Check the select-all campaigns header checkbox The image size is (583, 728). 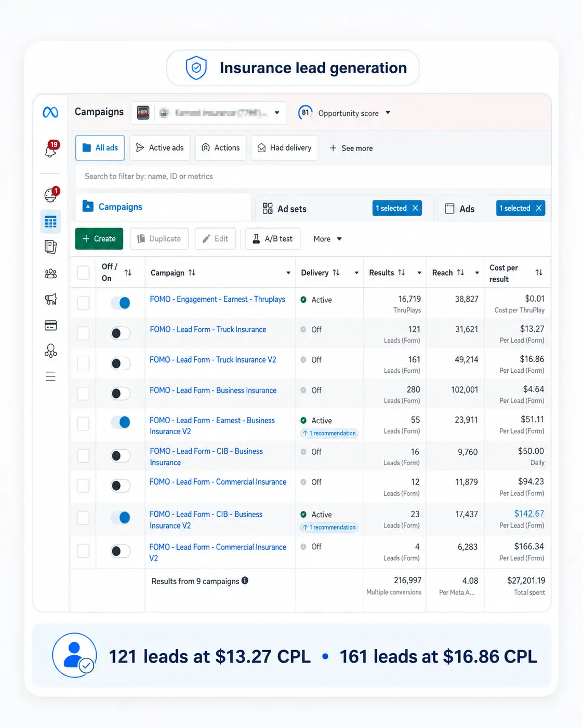[x=83, y=273]
